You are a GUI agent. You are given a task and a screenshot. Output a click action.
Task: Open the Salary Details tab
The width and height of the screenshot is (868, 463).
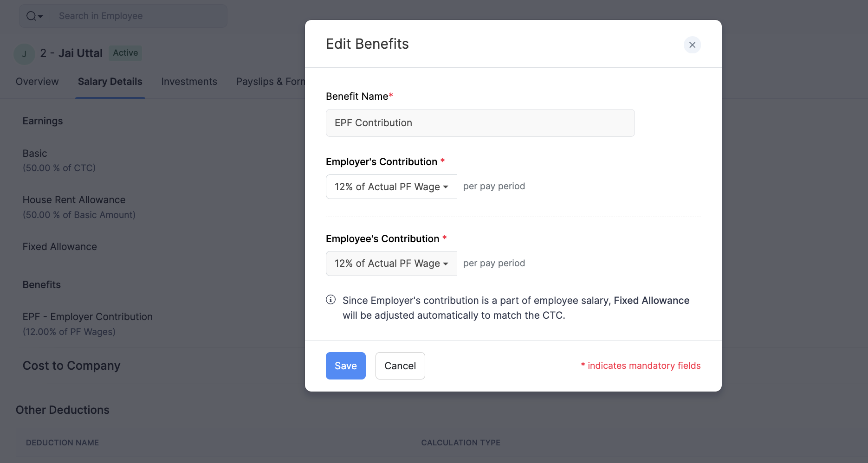110,82
